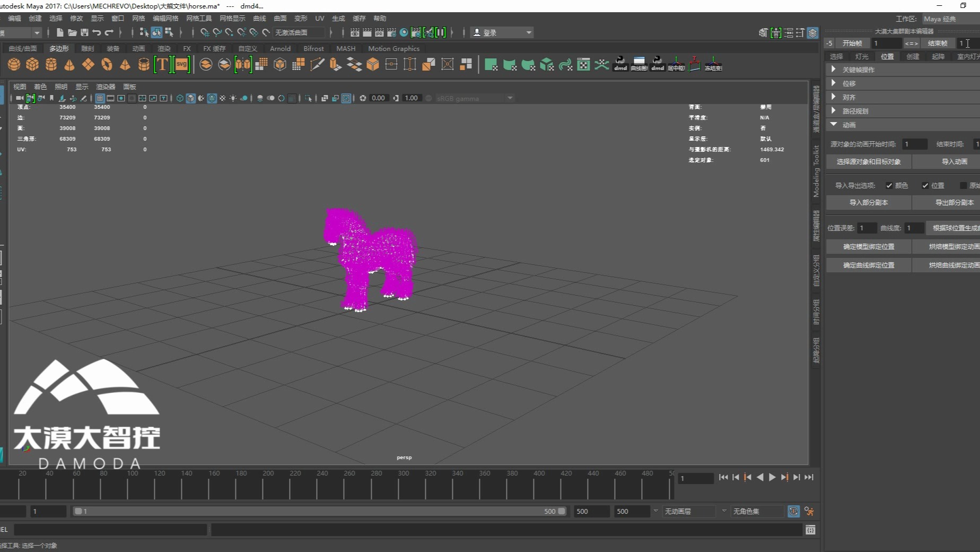This screenshot has height=552, width=980.
Task: Toggle the unchecked 原始 checkbox
Action: pyautogui.click(x=964, y=185)
